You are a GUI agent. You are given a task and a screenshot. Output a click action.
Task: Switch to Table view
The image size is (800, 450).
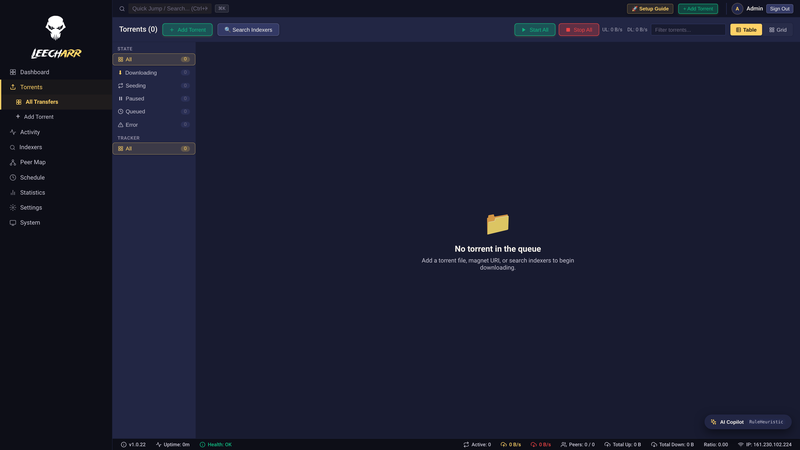point(746,30)
